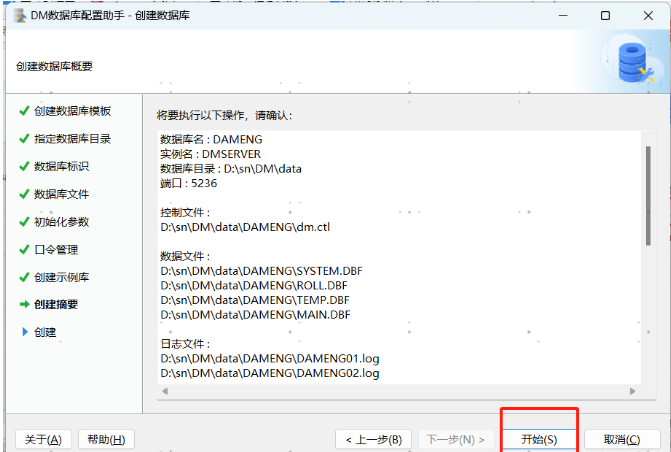Click the dm.ctl control file path
Viewport: 671px width, 452px height.
tap(245, 227)
